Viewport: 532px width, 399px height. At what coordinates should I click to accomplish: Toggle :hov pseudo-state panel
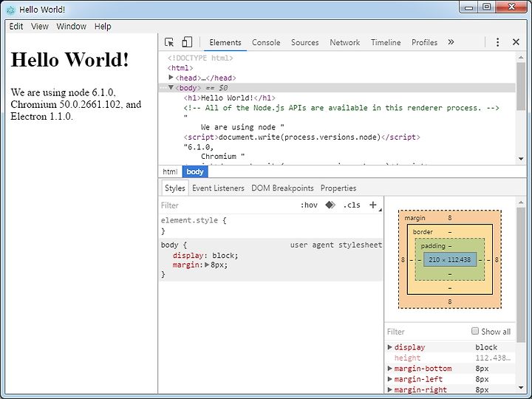pyautogui.click(x=309, y=205)
